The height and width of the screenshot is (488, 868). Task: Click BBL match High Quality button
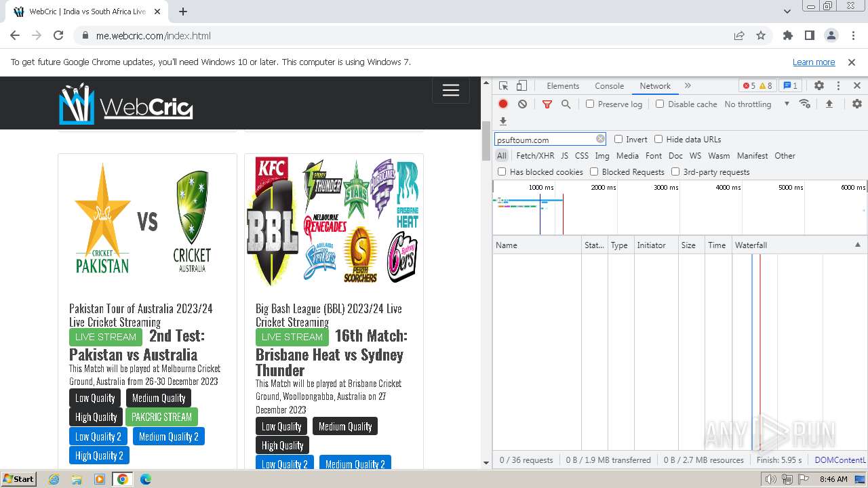coord(283,445)
